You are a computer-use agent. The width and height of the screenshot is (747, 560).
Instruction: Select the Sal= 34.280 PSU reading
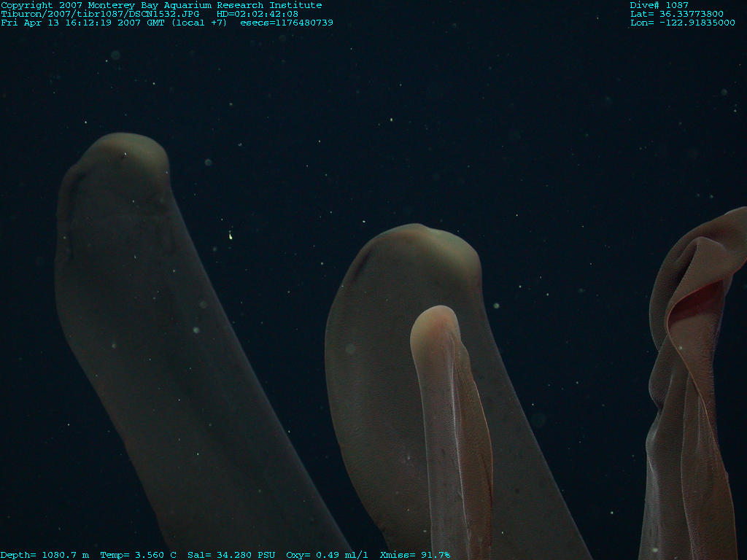(x=231, y=555)
